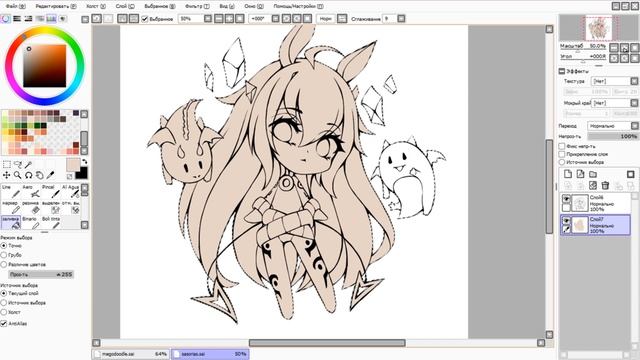
Task: Select the rectangular selection tool
Action: [7, 164]
